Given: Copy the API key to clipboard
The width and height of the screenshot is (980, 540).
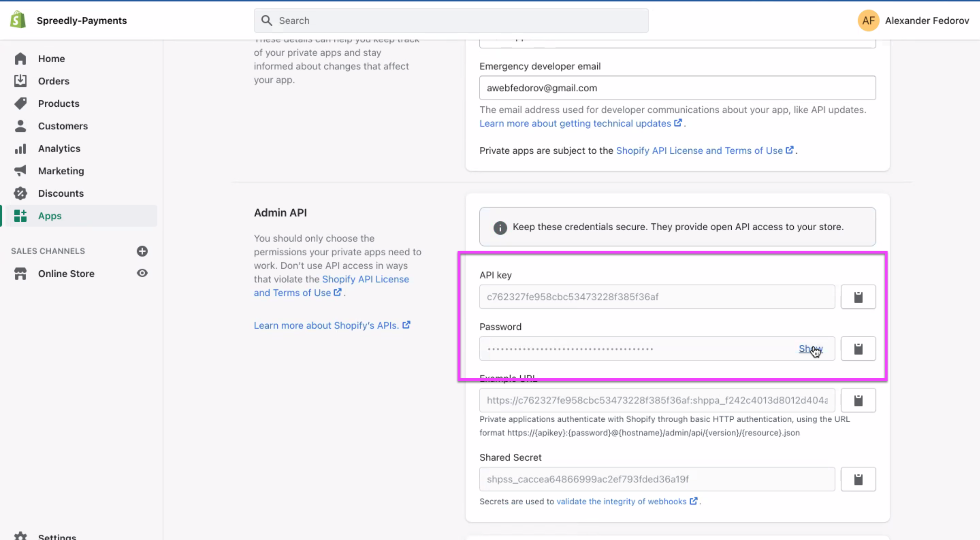Looking at the screenshot, I should (858, 297).
